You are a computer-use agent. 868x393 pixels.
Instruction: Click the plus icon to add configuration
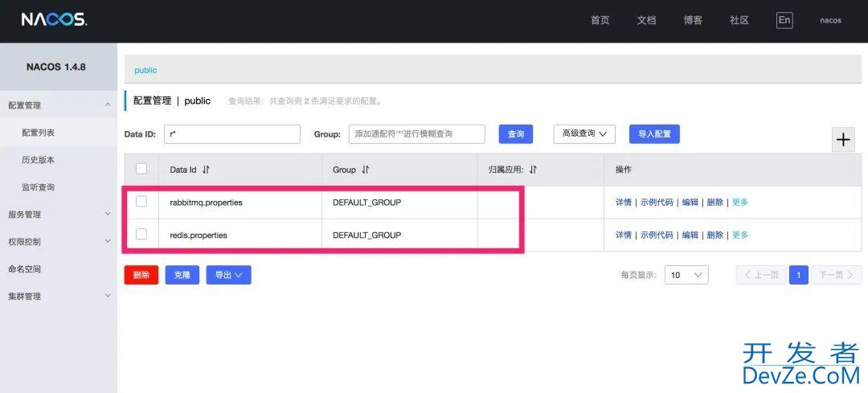(842, 140)
